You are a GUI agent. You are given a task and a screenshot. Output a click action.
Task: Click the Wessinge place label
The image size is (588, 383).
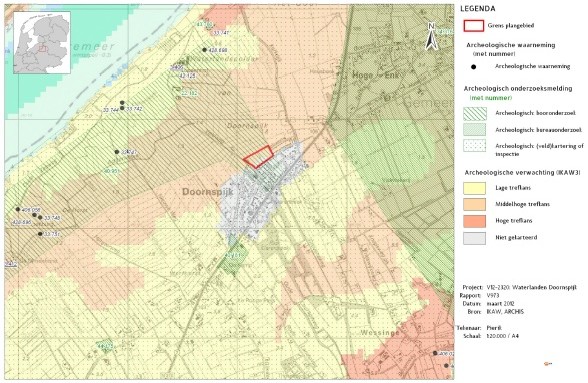coord(380,333)
